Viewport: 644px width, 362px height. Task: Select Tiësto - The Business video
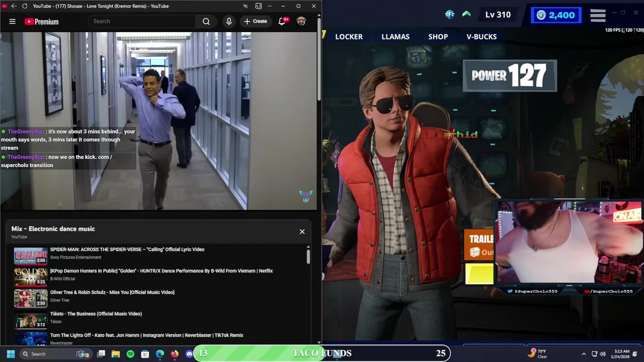(96, 314)
